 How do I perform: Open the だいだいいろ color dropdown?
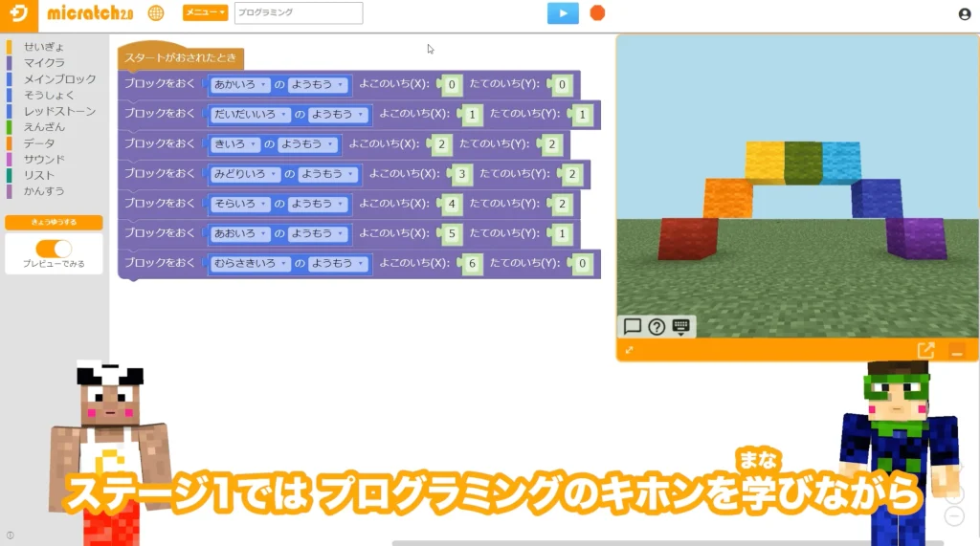(250, 115)
